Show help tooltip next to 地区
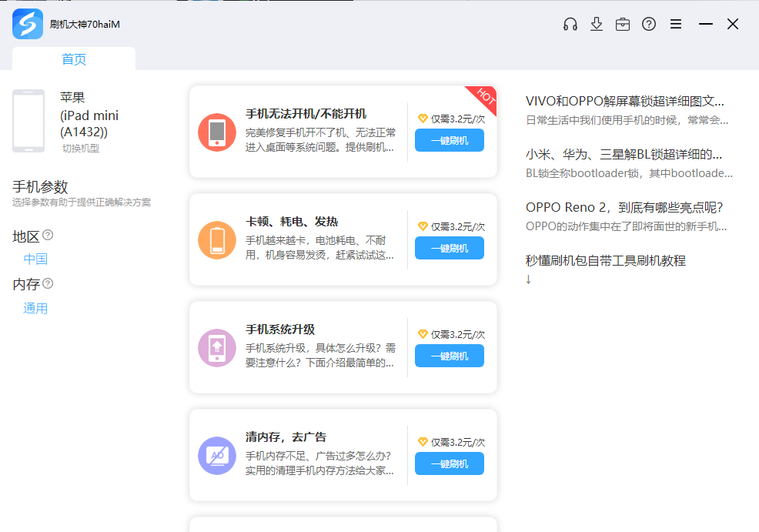The height and width of the screenshot is (532, 759). coord(48,236)
